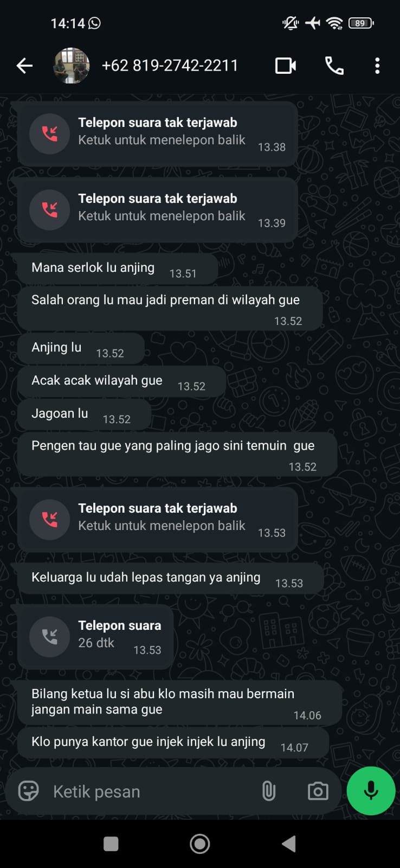Image resolution: width=400 pixels, height=868 pixels.
Task: Tap Android home circle button
Action: coord(200,844)
